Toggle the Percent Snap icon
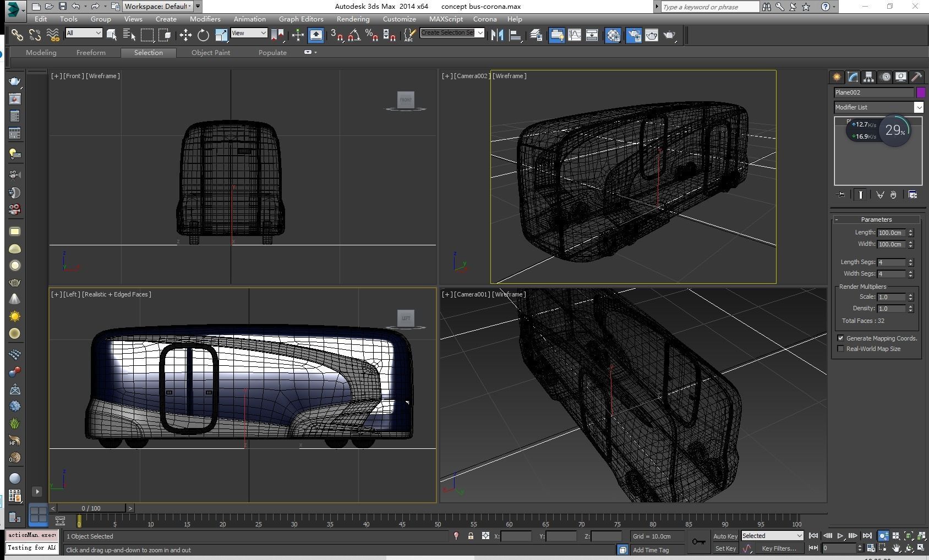Image resolution: width=929 pixels, height=560 pixels. pos(372,35)
